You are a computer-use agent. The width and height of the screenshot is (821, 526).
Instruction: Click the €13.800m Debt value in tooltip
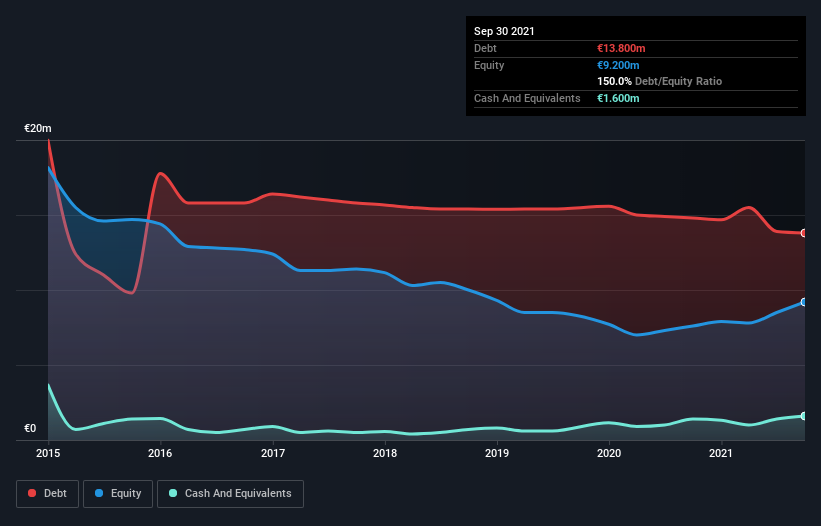[x=621, y=48]
